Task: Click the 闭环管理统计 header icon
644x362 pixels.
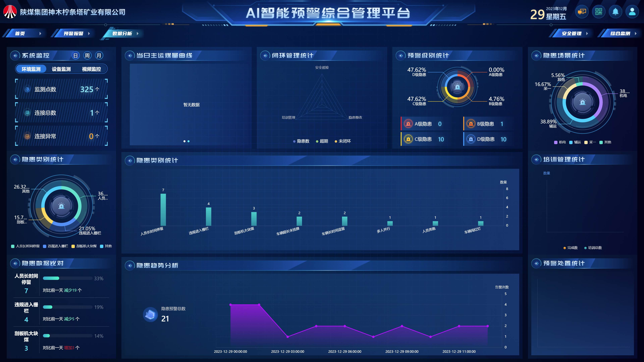Action: coord(265,55)
